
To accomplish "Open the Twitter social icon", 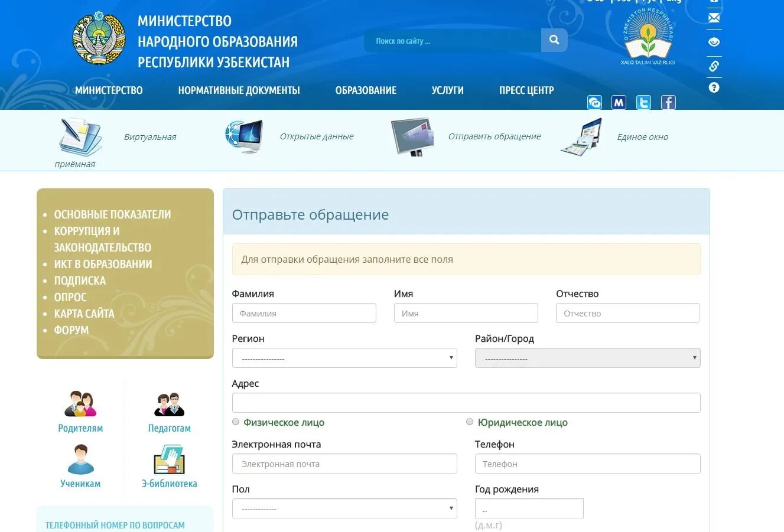I will (643, 102).
